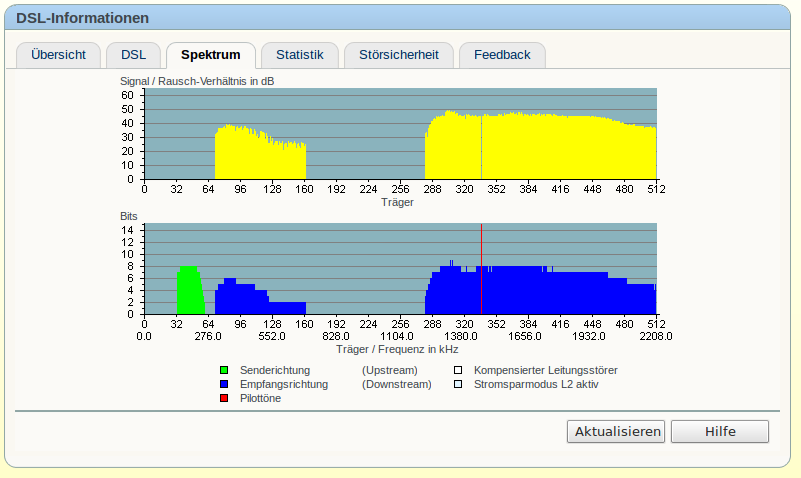Click the (Upstream) legend text

(x=390, y=370)
